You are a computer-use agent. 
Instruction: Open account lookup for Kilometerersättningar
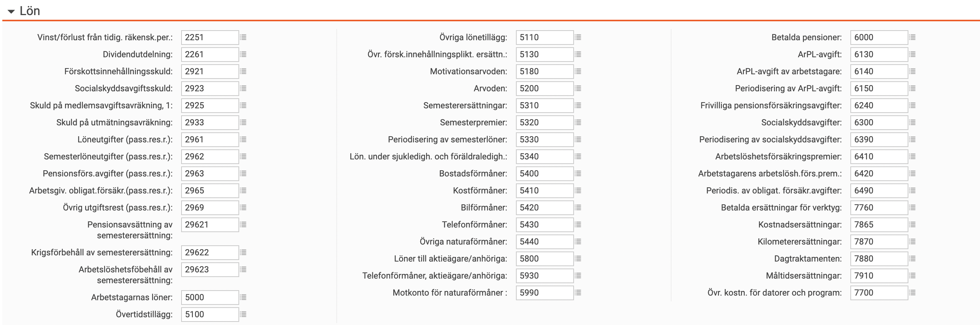pyautogui.click(x=913, y=241)
